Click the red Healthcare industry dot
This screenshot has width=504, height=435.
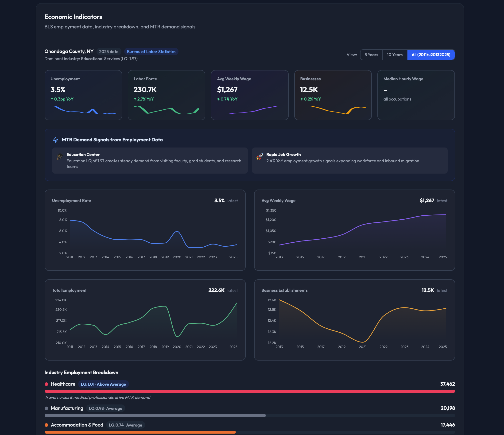click(x=46, y=384)
